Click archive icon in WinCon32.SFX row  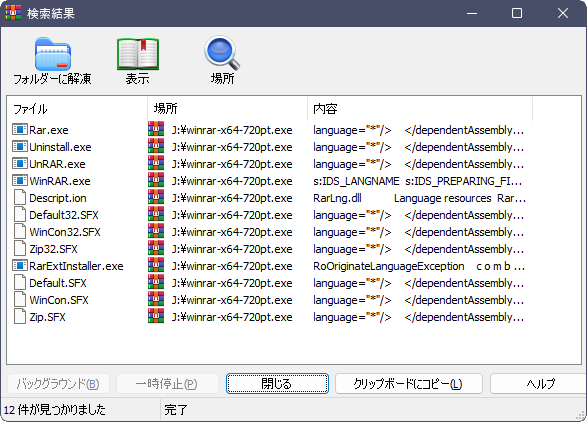[x=156, y=231]
